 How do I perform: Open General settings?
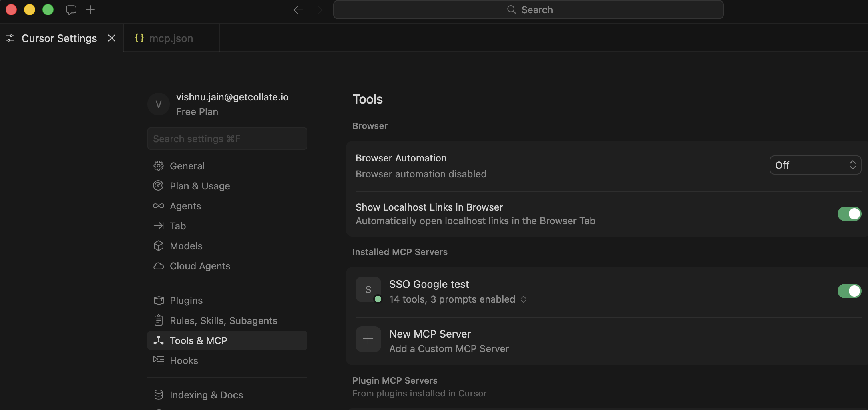tap(227, 166)
